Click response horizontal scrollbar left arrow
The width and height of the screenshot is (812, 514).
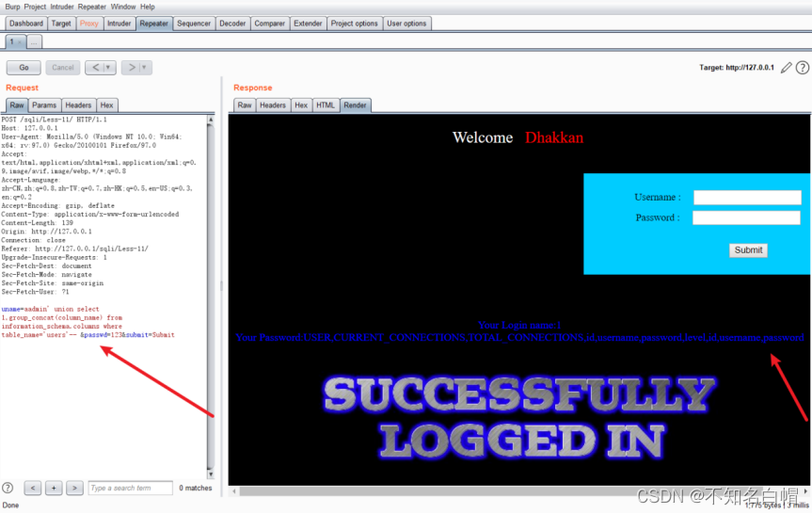[234, 491]
